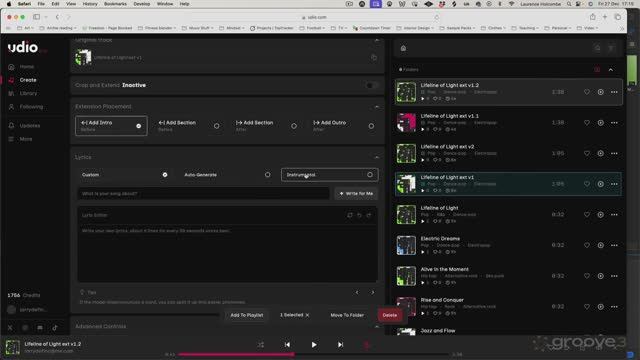Image resolution: width=640 pixels, height=360 pixels.
Task: Like the Electric Dreams track
Action: coord(587,245)
